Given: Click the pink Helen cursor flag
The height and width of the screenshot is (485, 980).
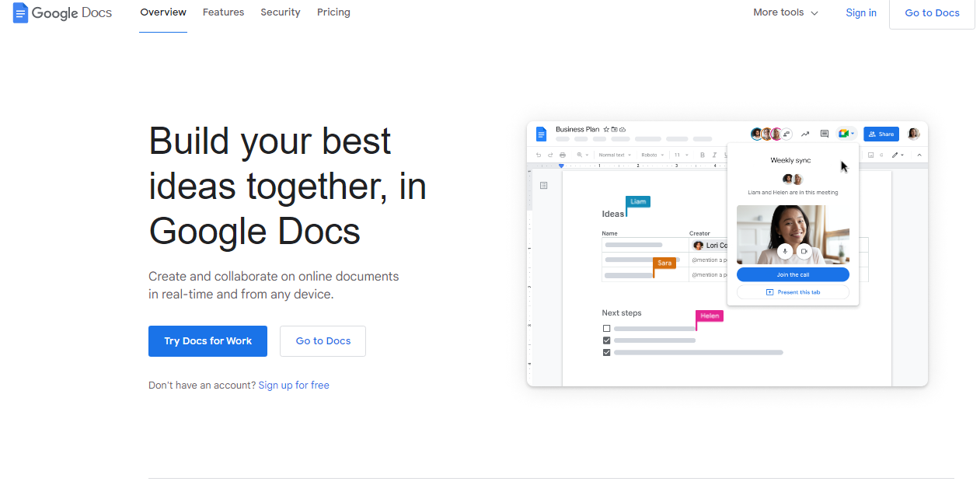Looking at the screenshot, I should pos(710,316).
